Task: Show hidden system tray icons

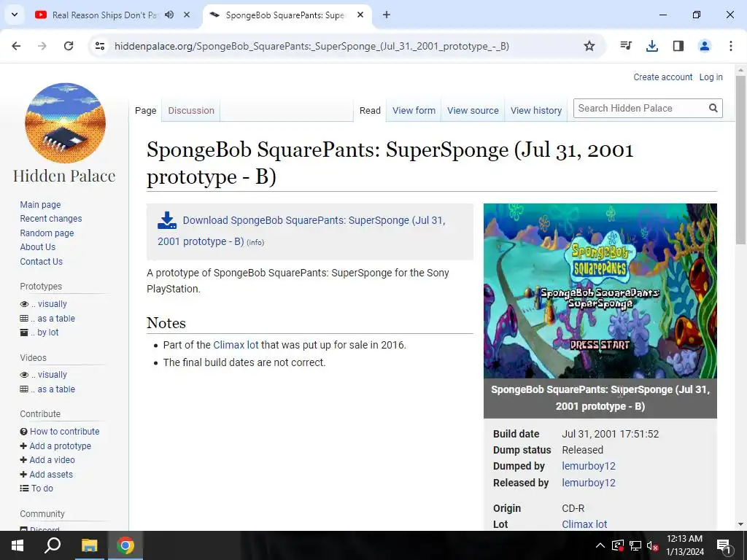Action: 600,545
